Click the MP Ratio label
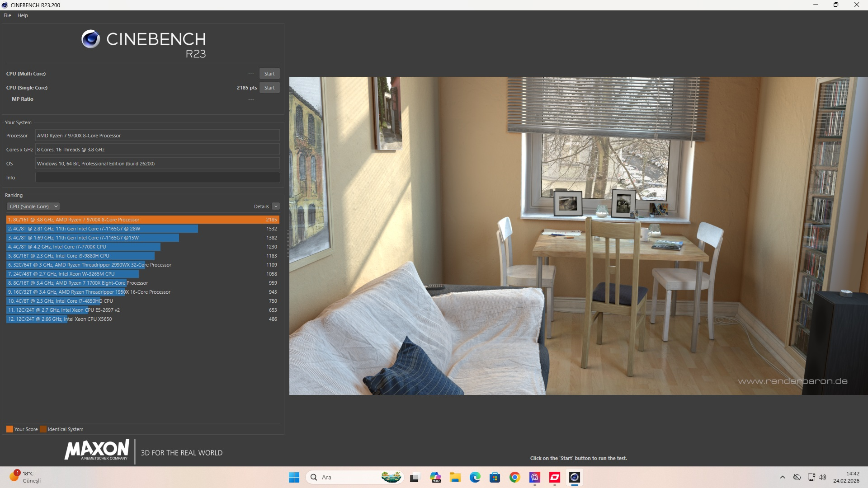Viewport: 868px width, 488px height. click(23, 99)
